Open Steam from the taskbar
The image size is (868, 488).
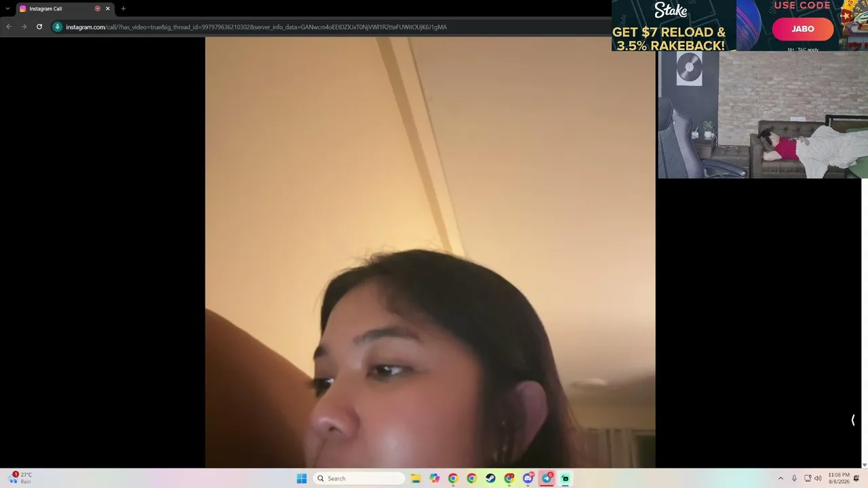(491, 479)
